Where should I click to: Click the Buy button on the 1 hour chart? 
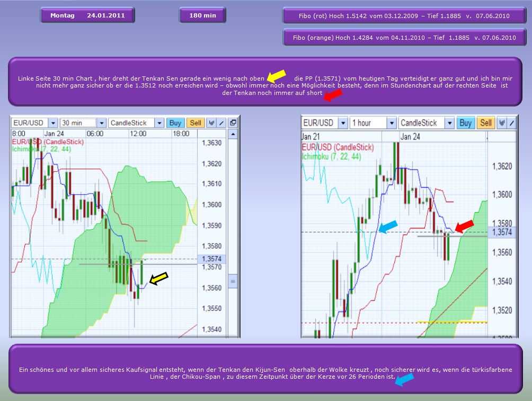point(465,122)
